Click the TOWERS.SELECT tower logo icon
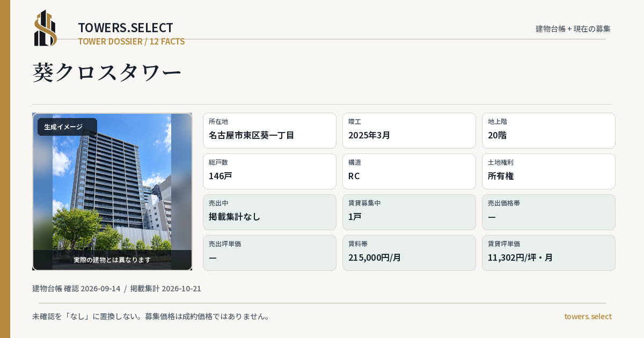The height and width of the screenshot is (338, 644). tap(46, 28)
